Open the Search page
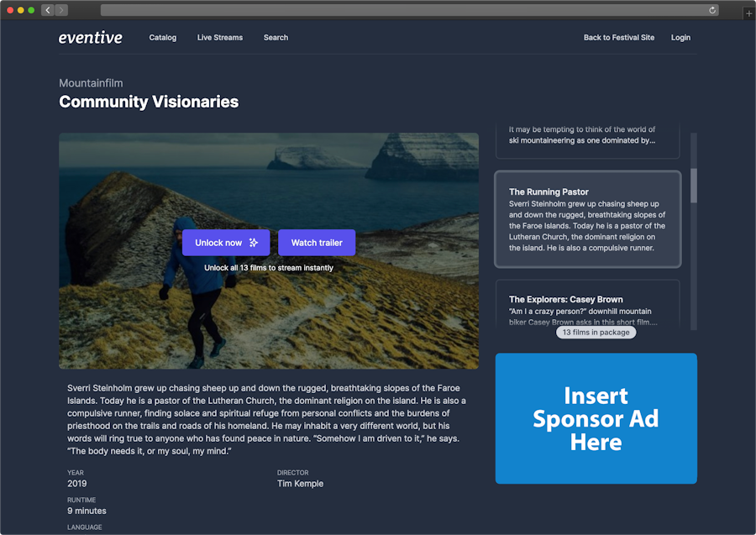This screenshot has width=756, height=535. [x=276, y=38]
